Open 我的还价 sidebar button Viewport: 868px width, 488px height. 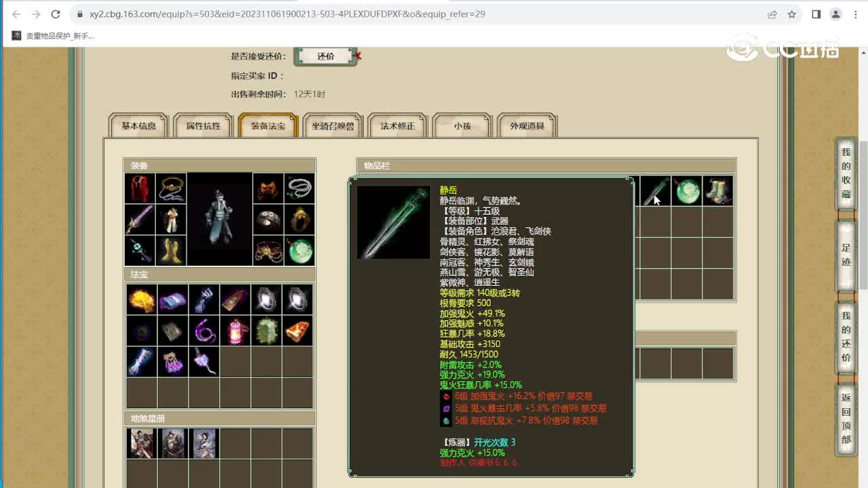click(846, 337)
